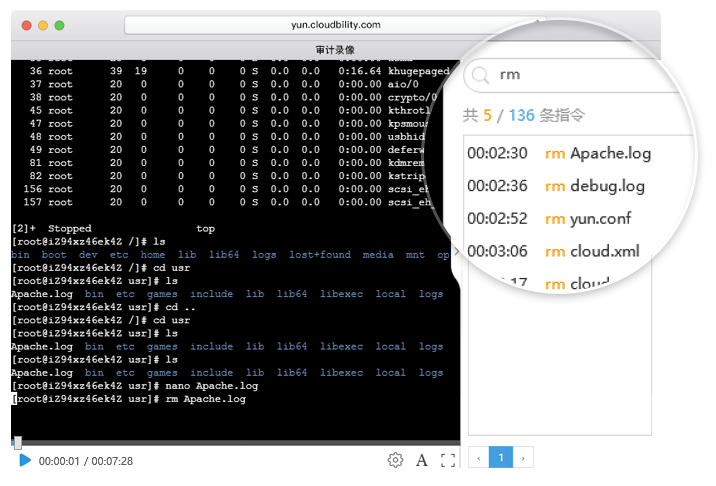Click the search magnifier icon
Viewport: 716px width, 486px height.
pyautogui.click(x=480, y=75)
